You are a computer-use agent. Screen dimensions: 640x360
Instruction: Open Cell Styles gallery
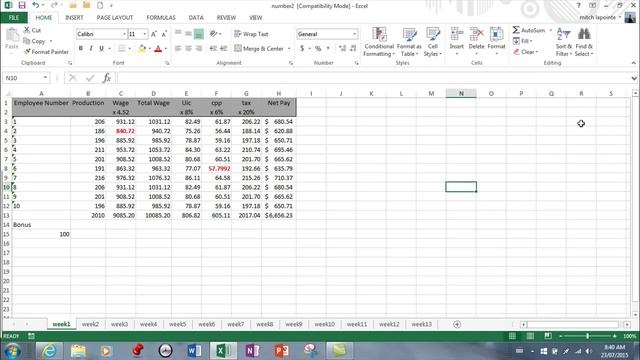[433, 42]
